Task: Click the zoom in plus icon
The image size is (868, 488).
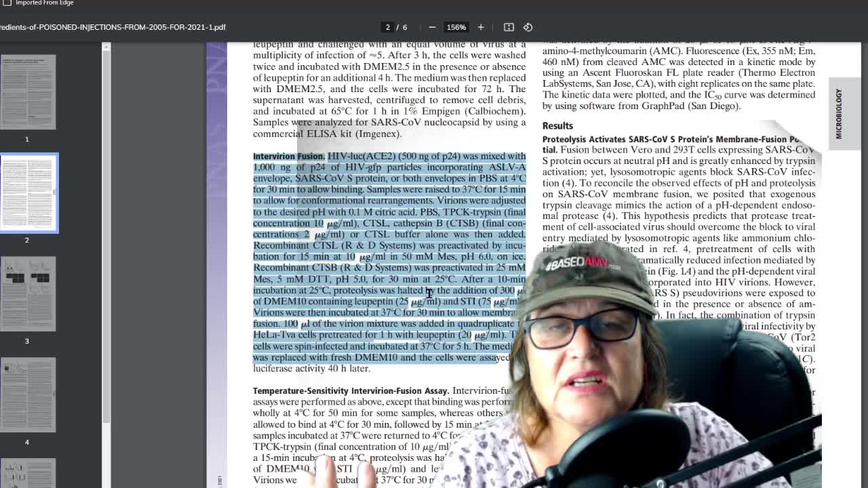Action: pyautogui.click(x=481, y=27)
